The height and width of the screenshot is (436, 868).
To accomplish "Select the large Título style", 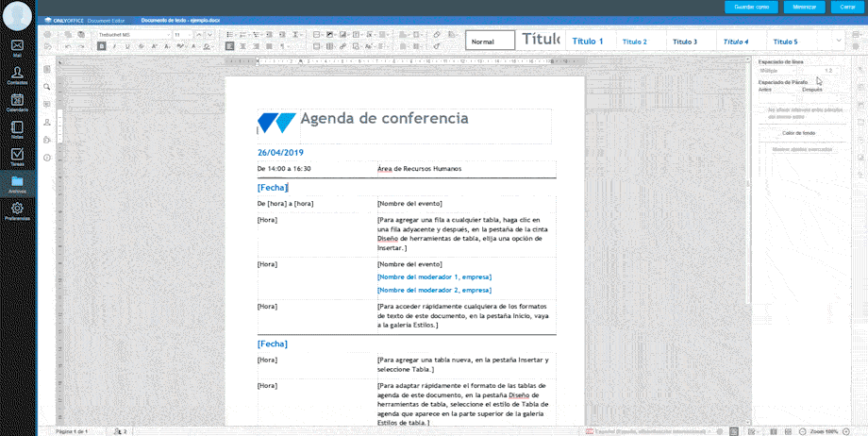I will pos(541,41).
